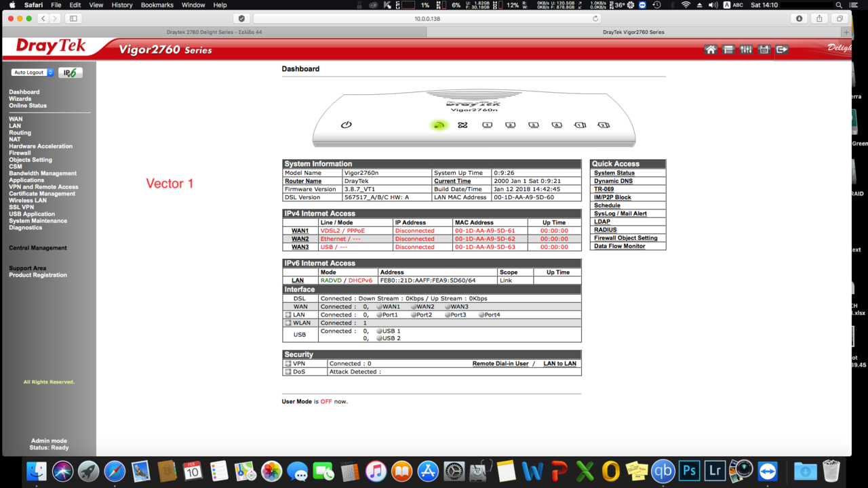
Task: Open Finder from the Dock
Action: coord(37,470)
